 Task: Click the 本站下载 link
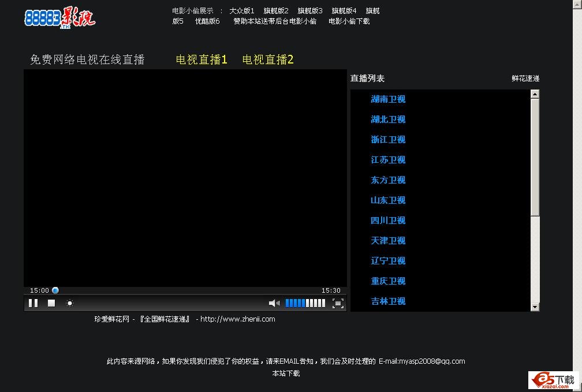pos(286,374)
